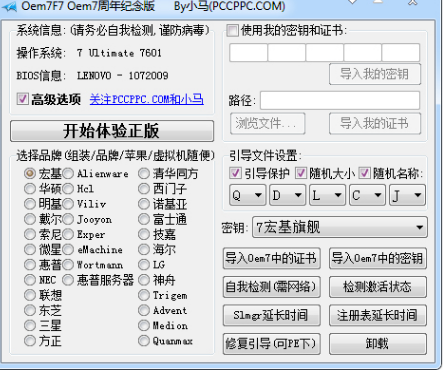Select the Viliv radio button
Screen dimensions: 443x374
pos(68,204)
